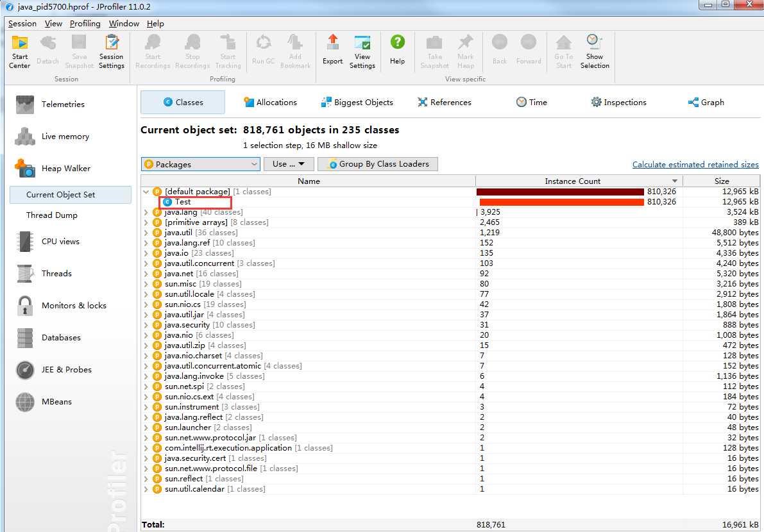This screenshot has height=532, width=764.
Task: Select the java.net package row
Action: coord(450,274)
